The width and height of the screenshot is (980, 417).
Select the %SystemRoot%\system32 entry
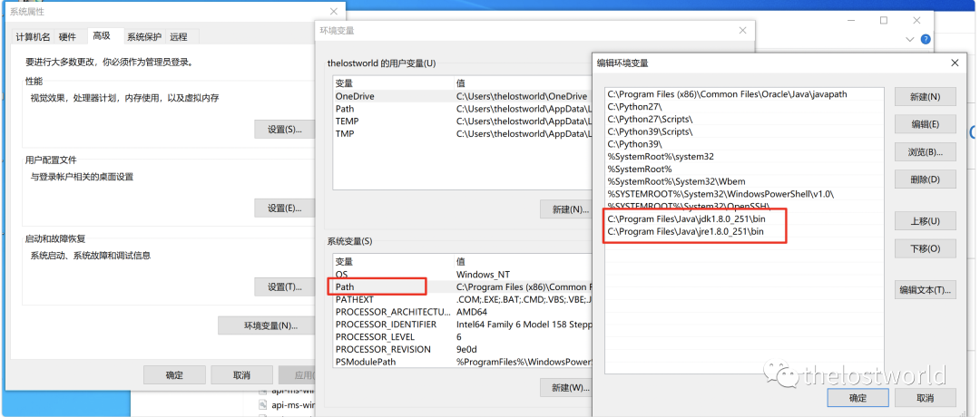coord(744,157)
